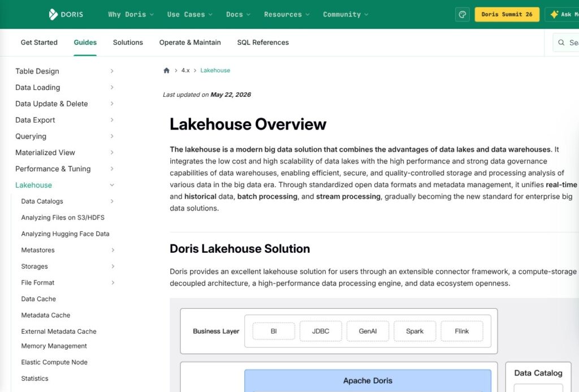Open the Docs dropdown menu

pos(238,14)
